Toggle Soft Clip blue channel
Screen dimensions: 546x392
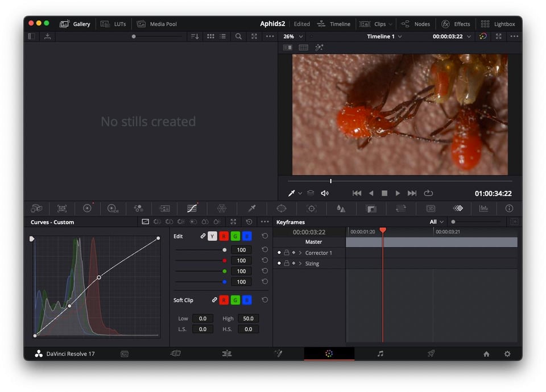tap(247, 300)
